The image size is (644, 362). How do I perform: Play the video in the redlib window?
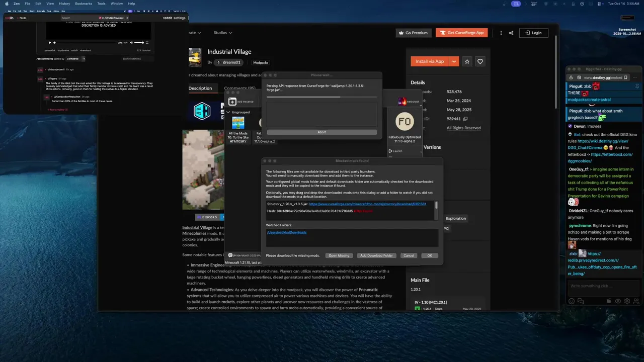[x=49, y=42]
